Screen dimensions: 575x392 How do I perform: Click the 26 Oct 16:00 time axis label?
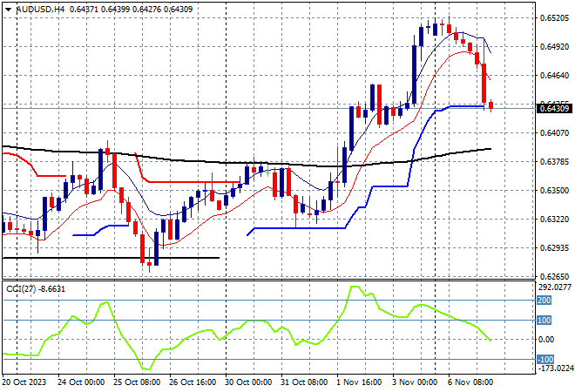193,382
